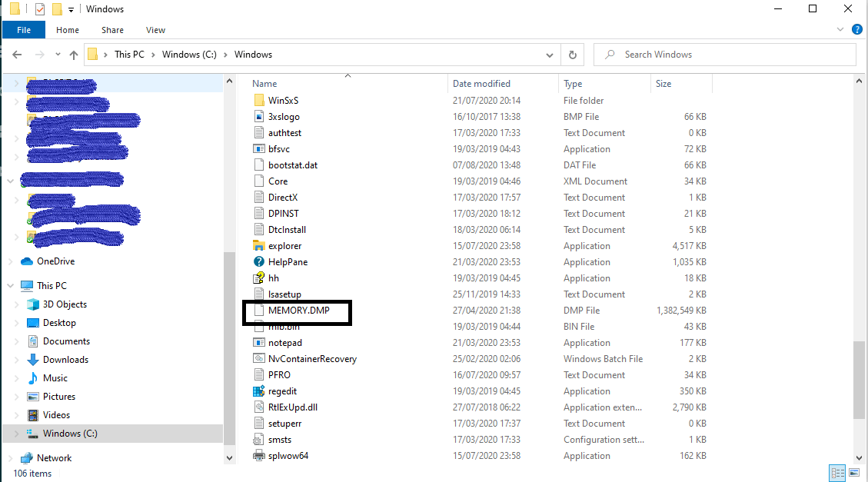Screen dimensions: 868x482
Task: Select the authtest text document
Action: [284, 133]
